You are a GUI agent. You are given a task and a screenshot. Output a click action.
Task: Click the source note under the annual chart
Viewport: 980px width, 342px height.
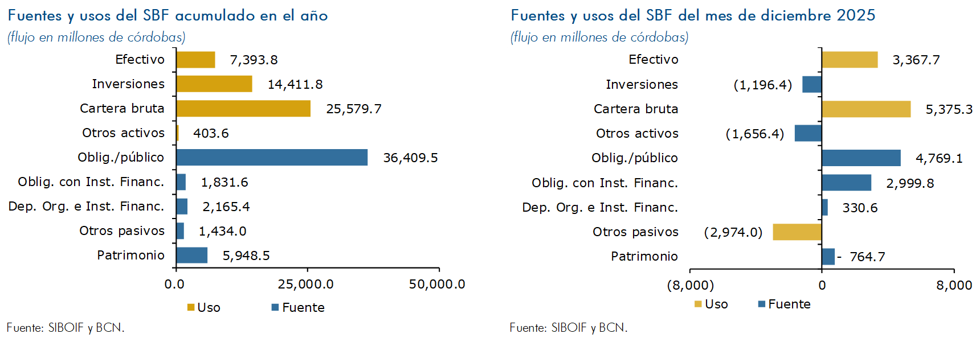click(66, 328)
